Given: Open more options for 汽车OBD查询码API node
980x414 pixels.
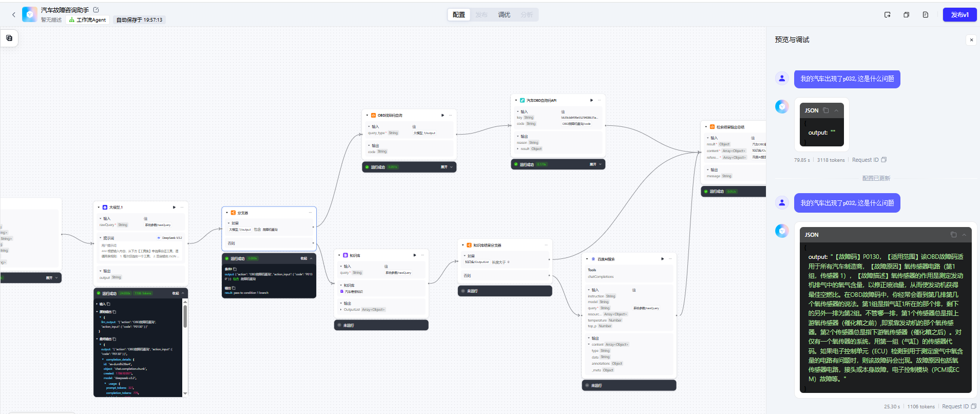Looking at the screenshot, I should (x=599, y=100).
